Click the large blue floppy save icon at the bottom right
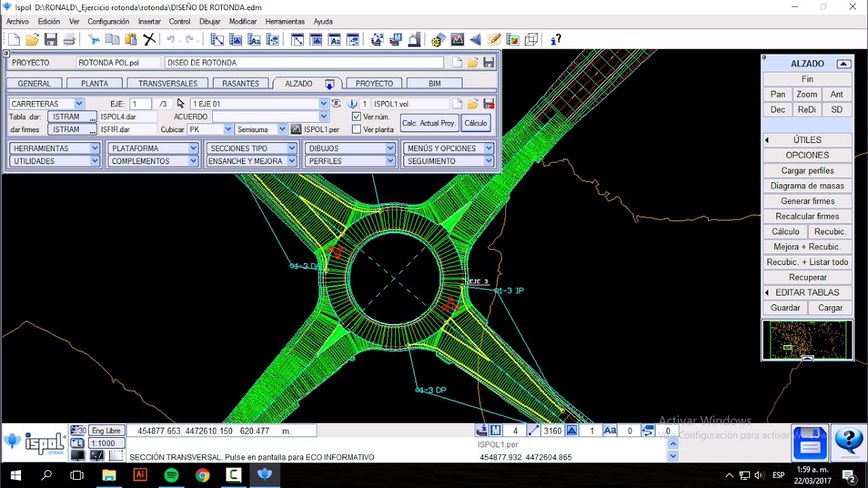Image resolution: width=868 pixels, height=488 pixels. coord(810,443)
